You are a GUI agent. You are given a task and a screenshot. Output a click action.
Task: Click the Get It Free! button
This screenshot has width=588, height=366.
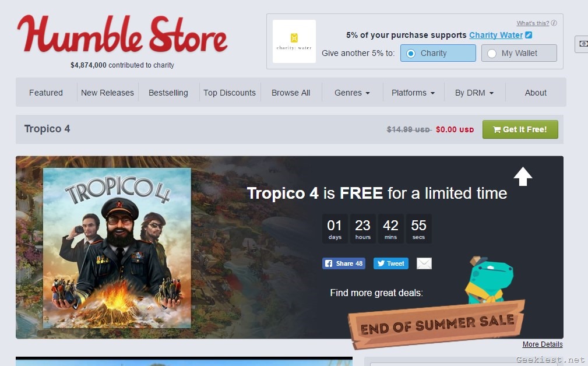[520, 129]
